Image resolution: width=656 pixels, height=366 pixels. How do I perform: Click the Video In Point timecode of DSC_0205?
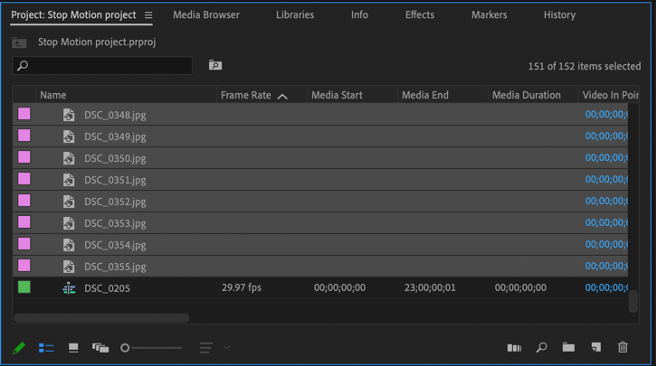pyautogui.click(x=606, y=287)
